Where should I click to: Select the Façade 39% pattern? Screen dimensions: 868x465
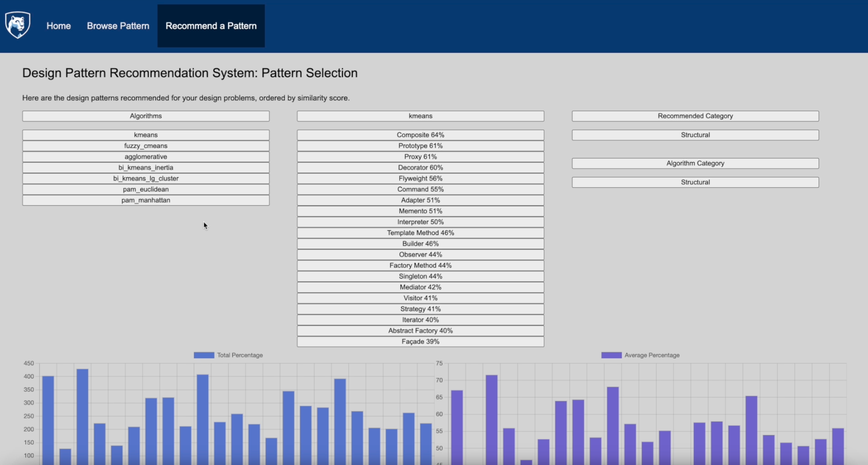click(x=420, y=342)
